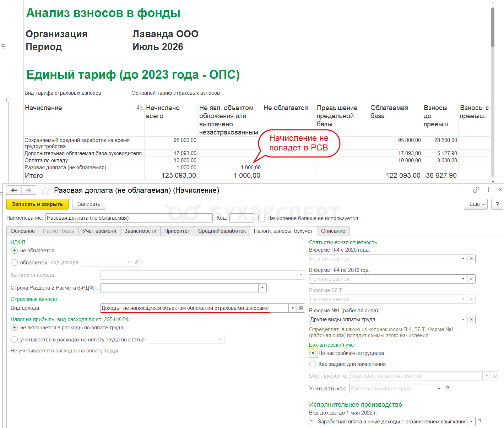Toggle sort icon in the Начисление column header
Viewport: 504px width, 428px height.
point(140,108)
